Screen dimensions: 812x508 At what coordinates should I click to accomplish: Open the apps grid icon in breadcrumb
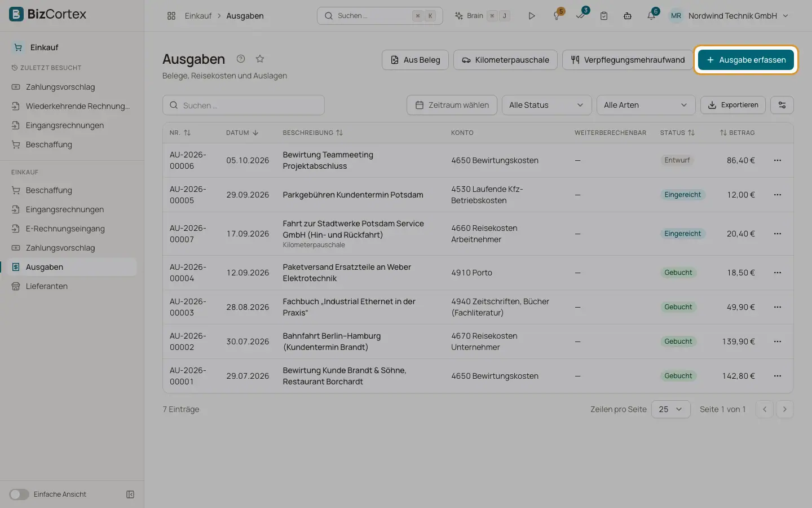171,16
